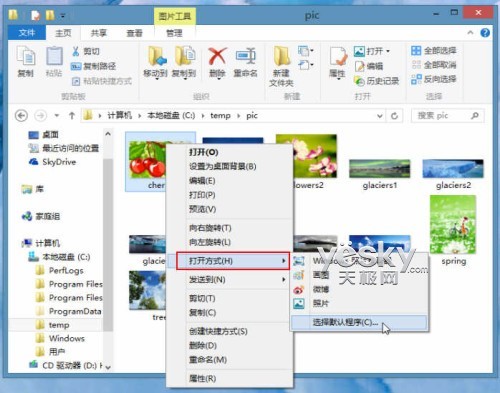Screen dimensions: 500x393
Task: Click the 剪切 scissors icon in ribbon
Action: pyautogui.click(x=76, y=51)
